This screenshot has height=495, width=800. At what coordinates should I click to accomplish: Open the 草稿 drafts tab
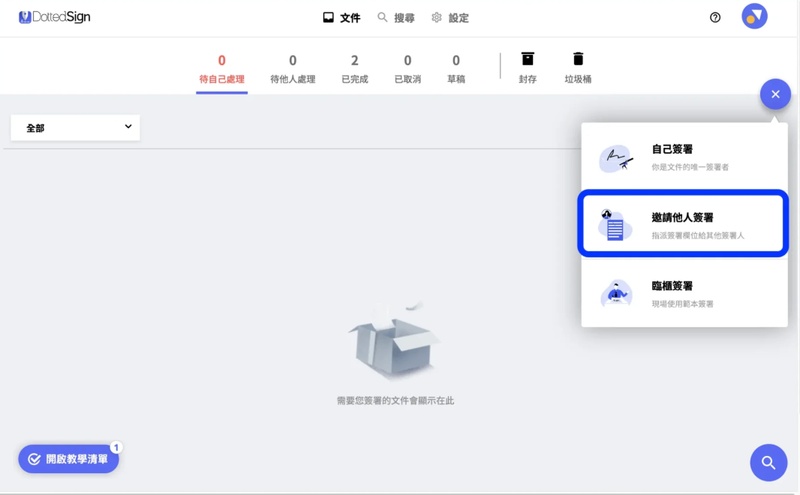[x=456, y=69]
